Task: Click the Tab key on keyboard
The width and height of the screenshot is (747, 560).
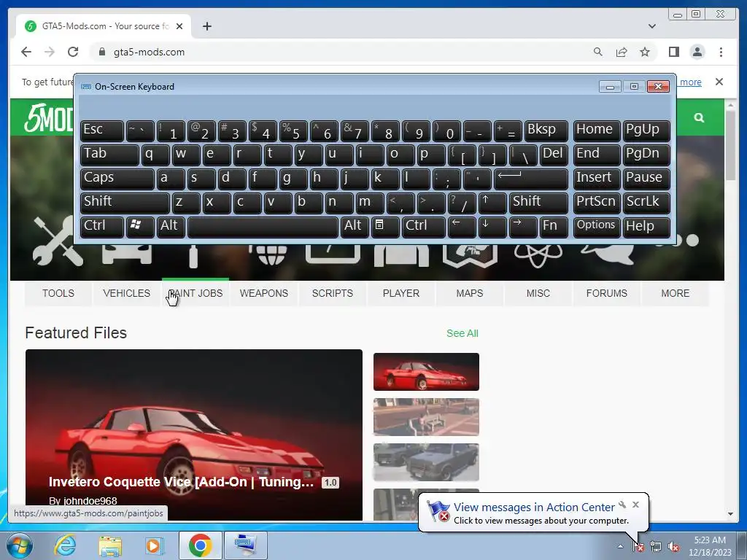Action: point(109,155)
